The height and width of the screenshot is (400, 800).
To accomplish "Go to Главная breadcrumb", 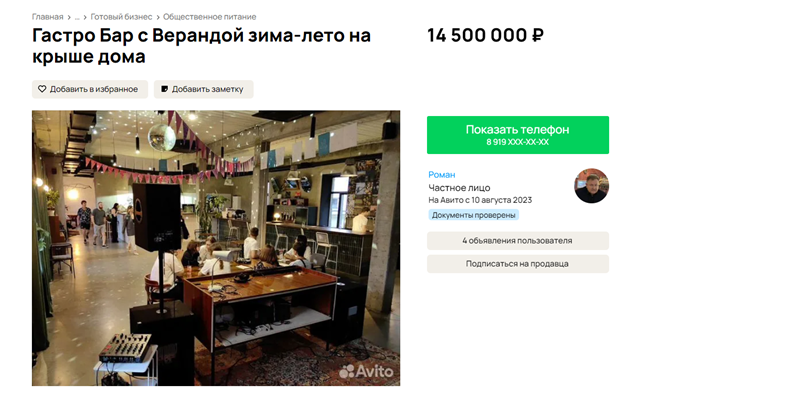I will pos(47,17).
